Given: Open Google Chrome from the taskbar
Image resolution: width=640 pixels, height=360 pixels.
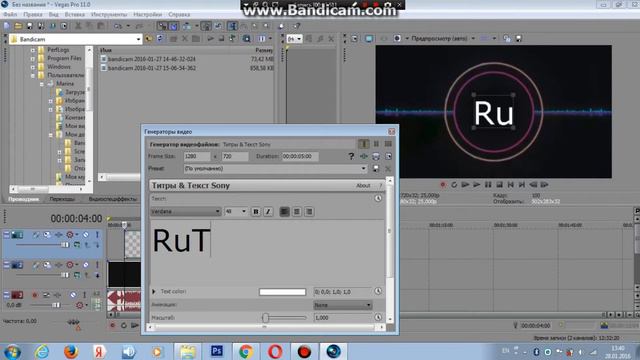Looking at the screenshot, I should pos(246,351).
